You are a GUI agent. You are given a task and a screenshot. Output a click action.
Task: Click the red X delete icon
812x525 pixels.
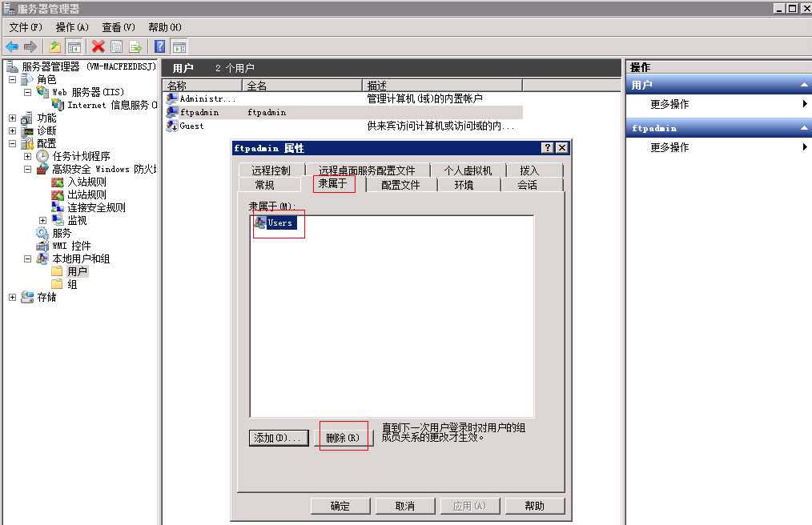tap(98, 47)
